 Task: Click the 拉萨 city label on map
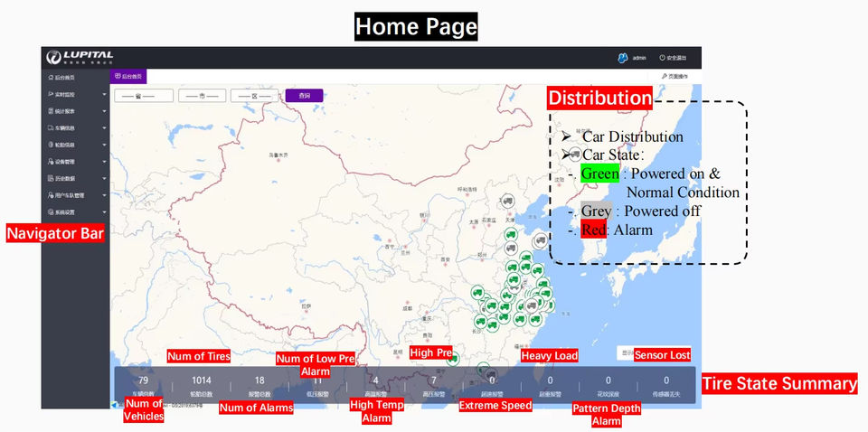click(x=306, y=305)
